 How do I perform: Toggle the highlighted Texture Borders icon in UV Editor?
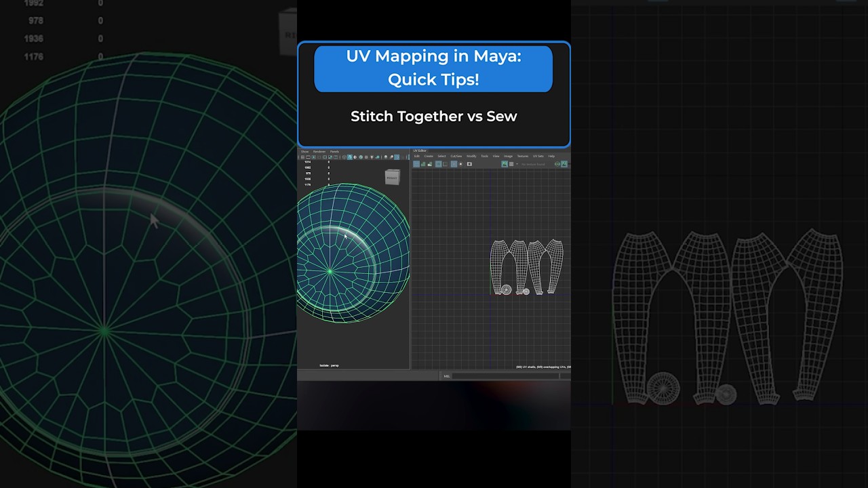(x=438, y=164)
